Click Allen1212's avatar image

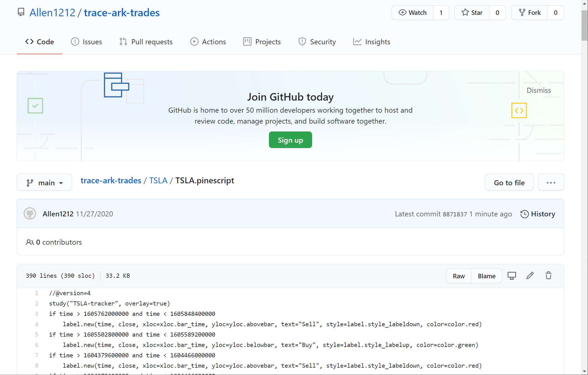[30, 214]
